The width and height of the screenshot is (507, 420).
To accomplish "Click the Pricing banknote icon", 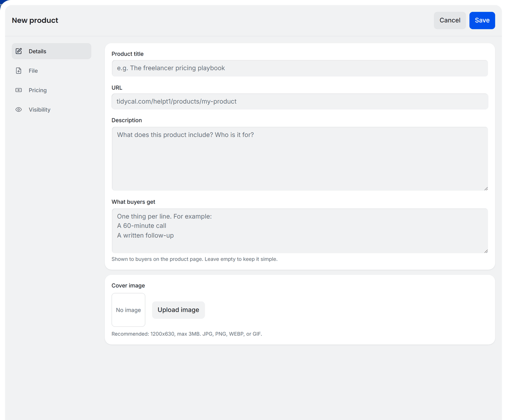I will [x=19, y=90].
